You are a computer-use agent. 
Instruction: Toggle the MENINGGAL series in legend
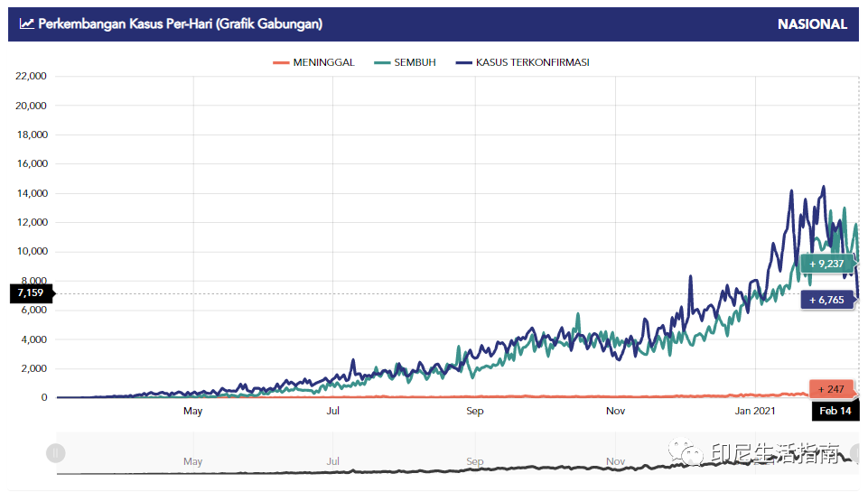point(313,62)
